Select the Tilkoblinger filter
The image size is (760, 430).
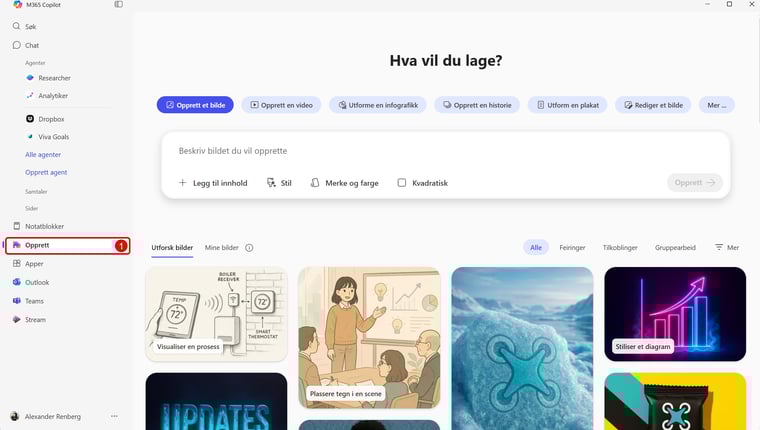click(x=620, y=247)
